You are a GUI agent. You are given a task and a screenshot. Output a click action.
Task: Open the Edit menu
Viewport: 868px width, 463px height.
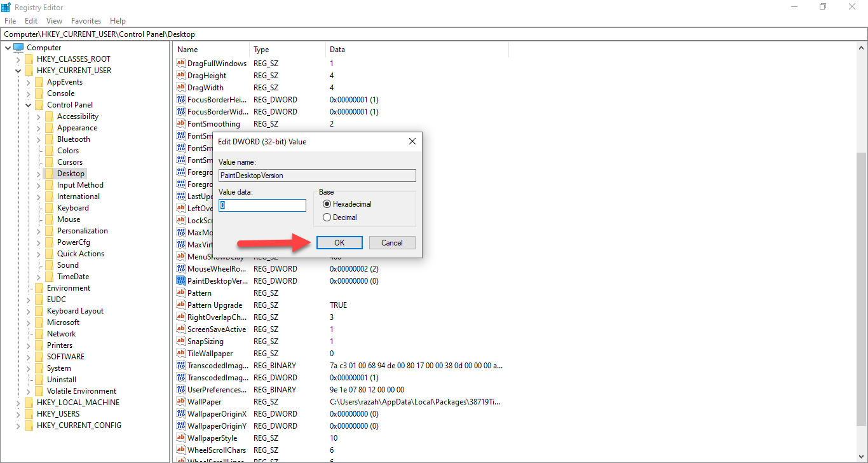pos(31,21)
